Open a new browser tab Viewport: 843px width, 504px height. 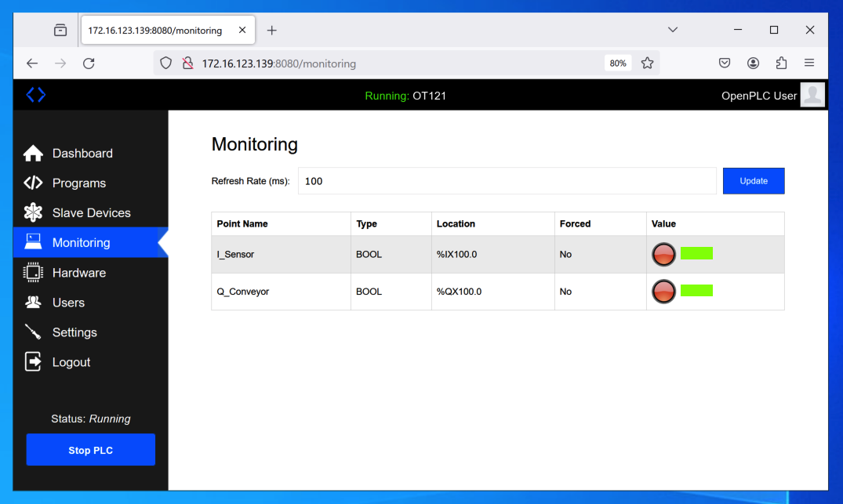click(x=272, y=30)
